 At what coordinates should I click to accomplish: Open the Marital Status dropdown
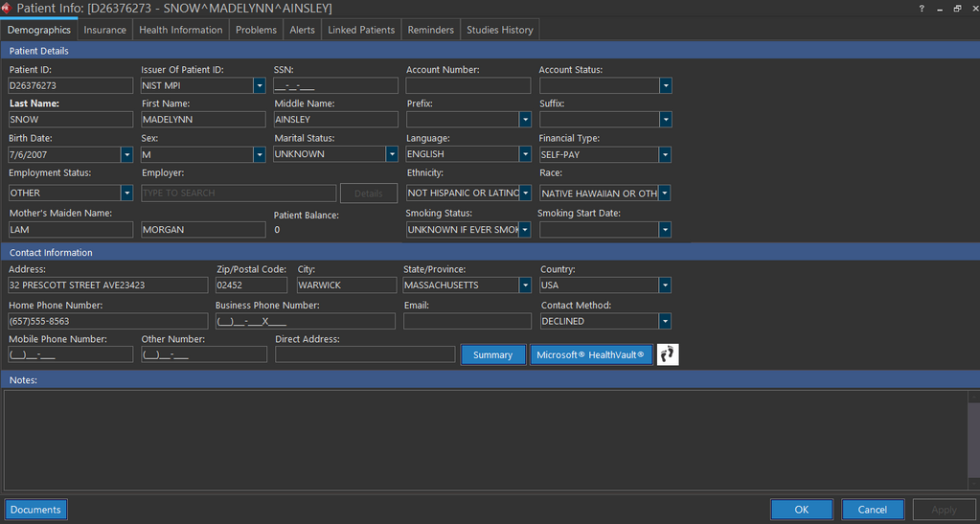click(x=392, y=154)
